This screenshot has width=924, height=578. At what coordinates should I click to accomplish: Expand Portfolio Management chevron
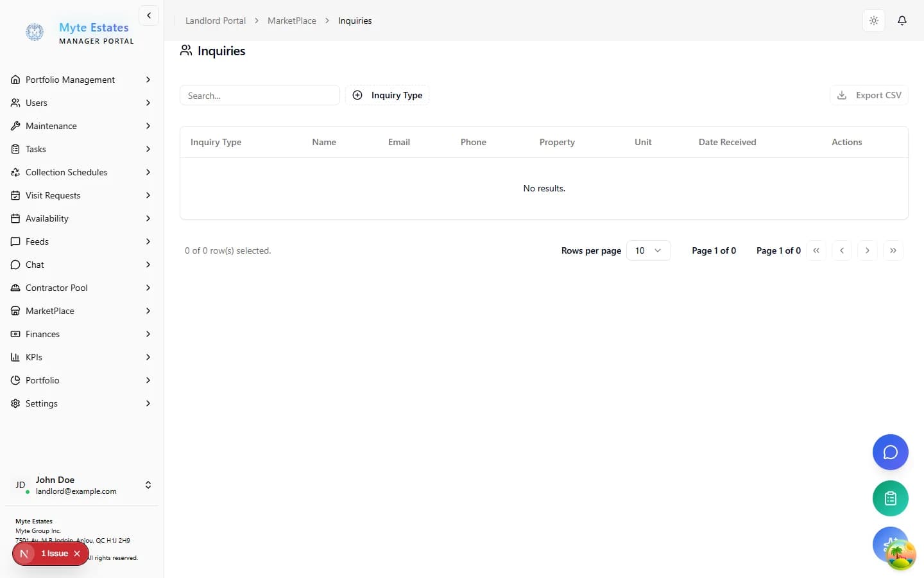coord(148,80)
